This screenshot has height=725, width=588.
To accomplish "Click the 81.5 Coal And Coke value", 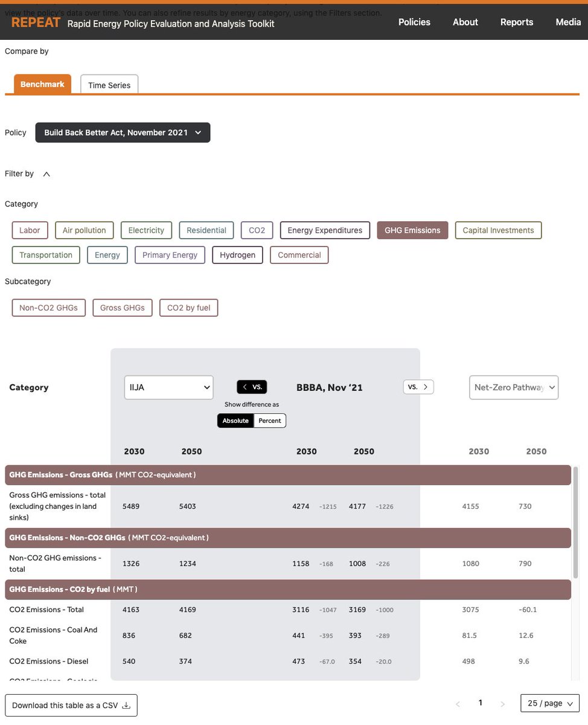I will pos(468,636).
